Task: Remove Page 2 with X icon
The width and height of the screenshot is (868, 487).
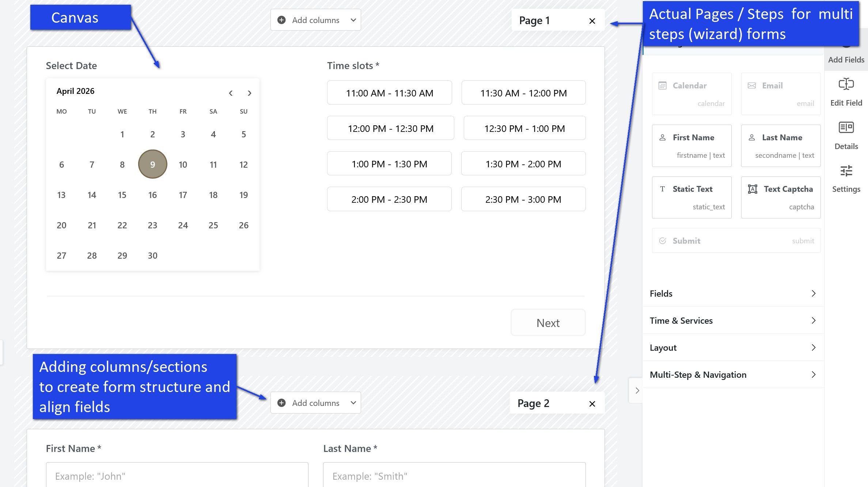Action: coord(592,404)
